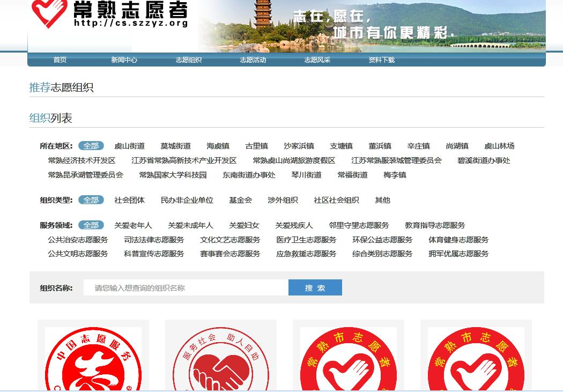Filter by 常熟虞山尚湖旅游度假区
563x392 pixels.
click(294, 160)
